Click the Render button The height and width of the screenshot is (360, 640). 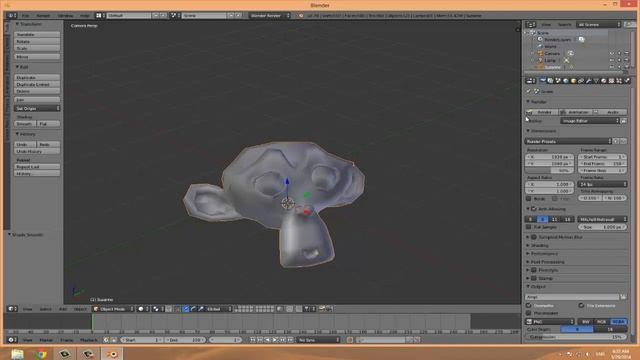pyautogui.click(x=542, y=112)
